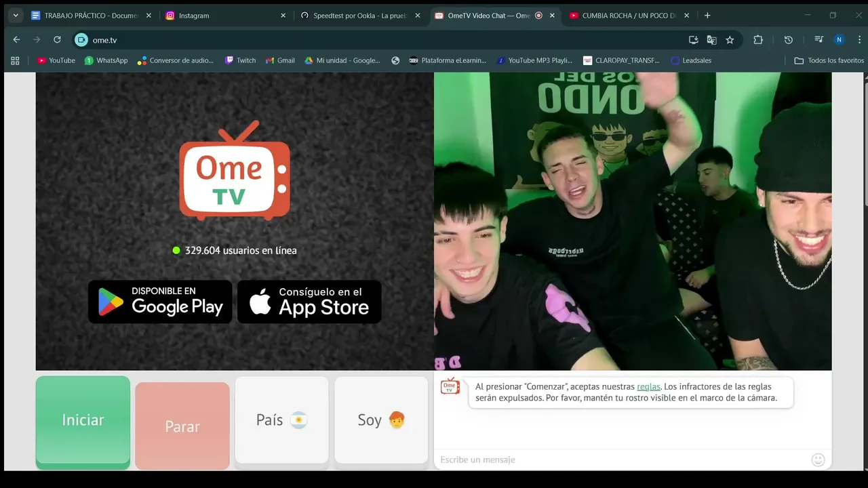868x488 pixels.
Task: Click the partner webcam video
Action: click(633, 221)
